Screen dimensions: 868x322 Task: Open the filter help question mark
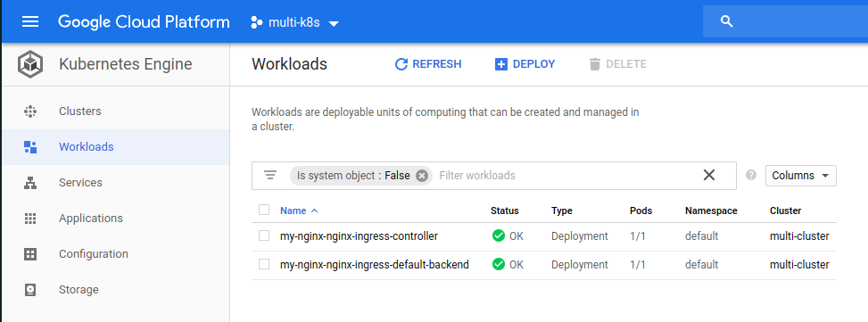pyautogui.click(x=750, y=175)
